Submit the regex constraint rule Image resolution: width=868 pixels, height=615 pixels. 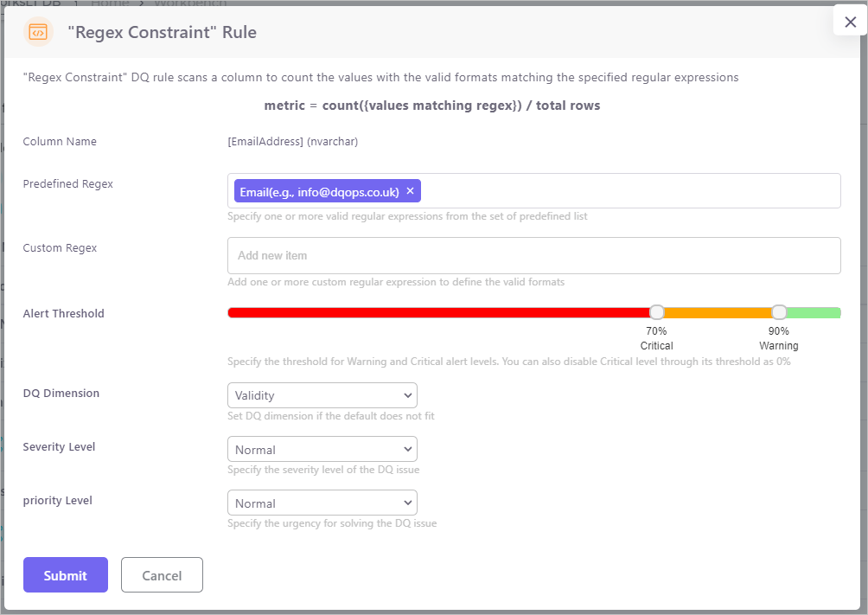(66, 575)
